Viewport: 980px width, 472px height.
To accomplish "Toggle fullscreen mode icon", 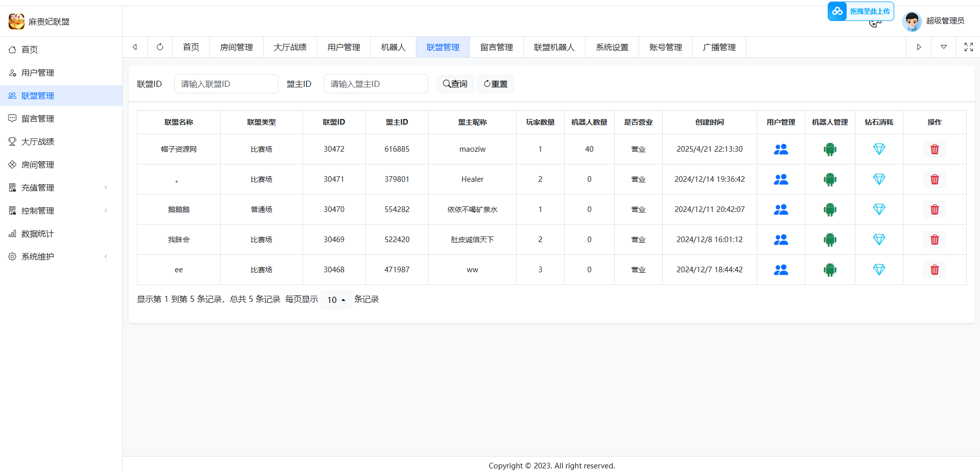I will 968,47.
